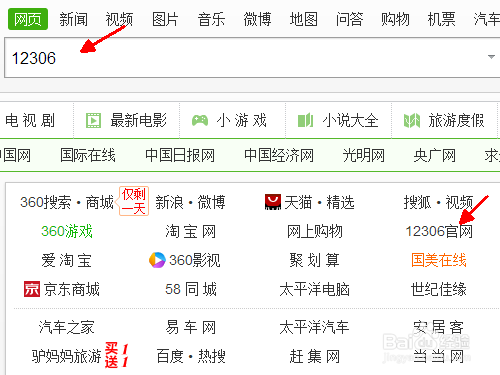Open the green 360游戏 link
The width and height of the screenshot is (500, 375).
coord(67,231)
